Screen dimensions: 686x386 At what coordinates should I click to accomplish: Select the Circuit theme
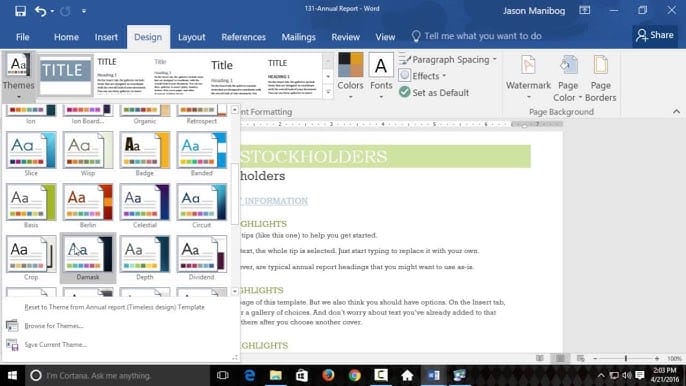pyautogui.click(x=202, y=206)
